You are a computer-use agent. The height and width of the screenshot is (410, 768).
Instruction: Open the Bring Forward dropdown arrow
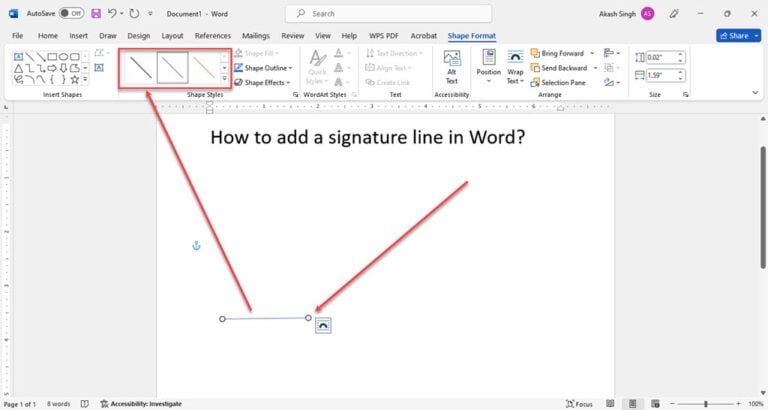tap(592, 53)
